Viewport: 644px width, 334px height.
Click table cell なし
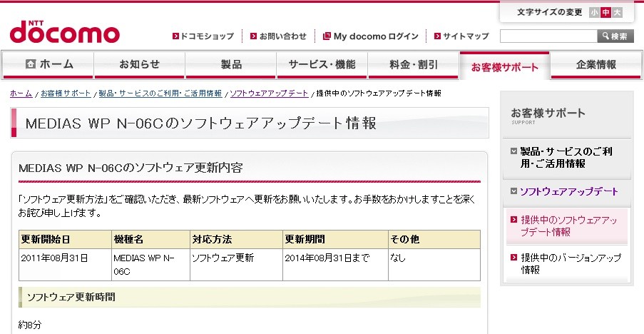coord(434,265)
